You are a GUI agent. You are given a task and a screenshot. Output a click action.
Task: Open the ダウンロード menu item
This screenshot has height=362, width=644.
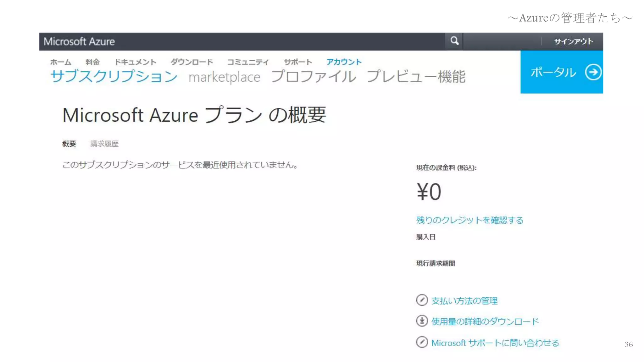[192, 62]
